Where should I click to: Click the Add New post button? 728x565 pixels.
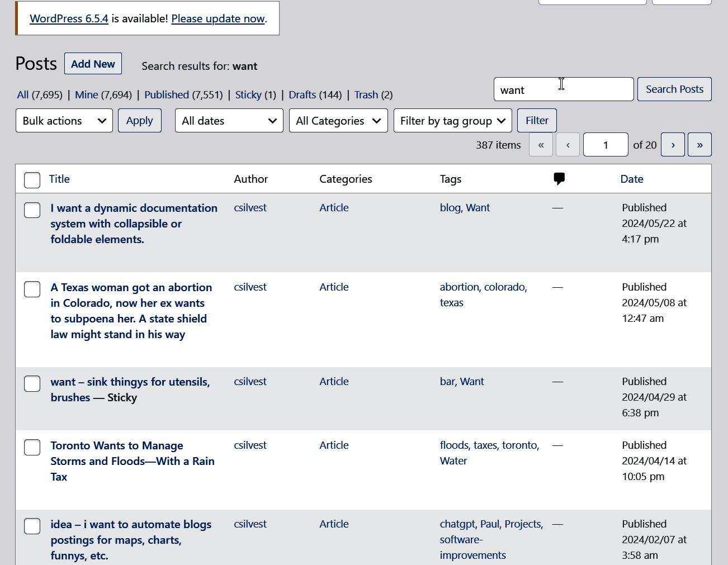[93, 64]
